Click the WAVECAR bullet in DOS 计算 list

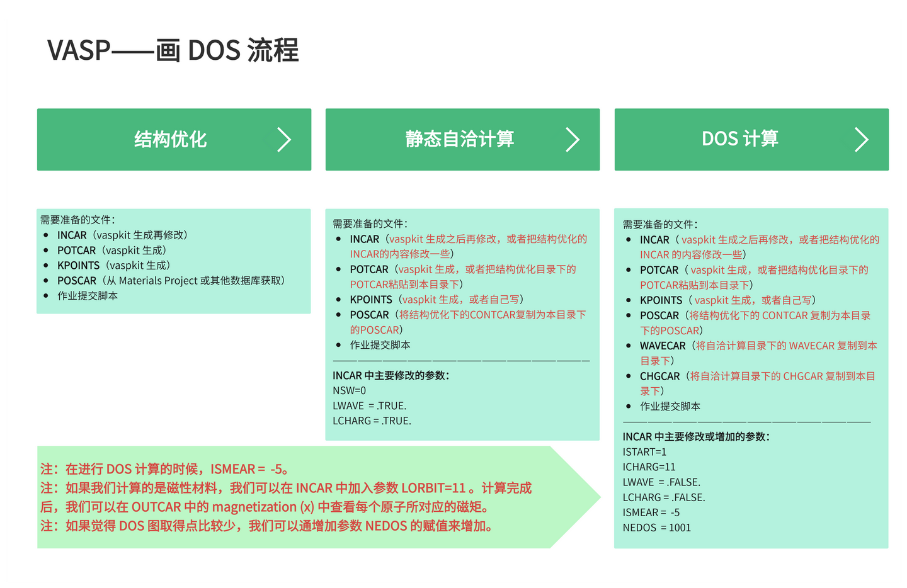tap(662, 346)
